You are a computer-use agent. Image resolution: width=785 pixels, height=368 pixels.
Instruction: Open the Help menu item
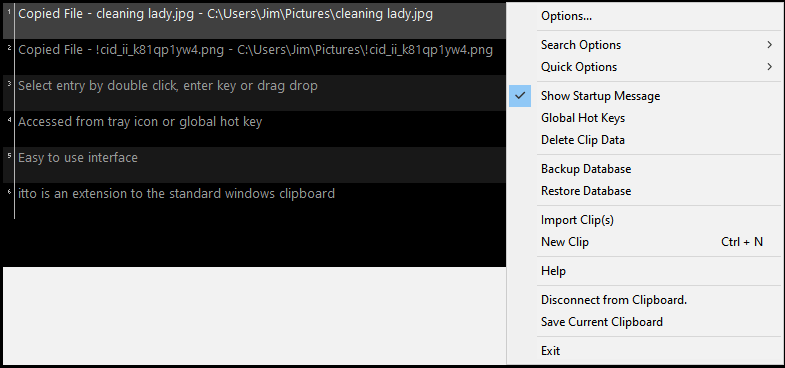click(x=553, y=271)
